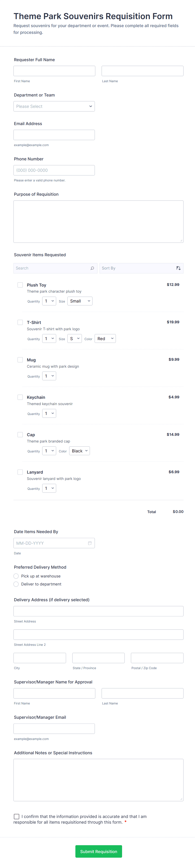Tick the accuracy confirmation checkbox
Viewport: 195px width, 868px height.
(x=17, y=816)
